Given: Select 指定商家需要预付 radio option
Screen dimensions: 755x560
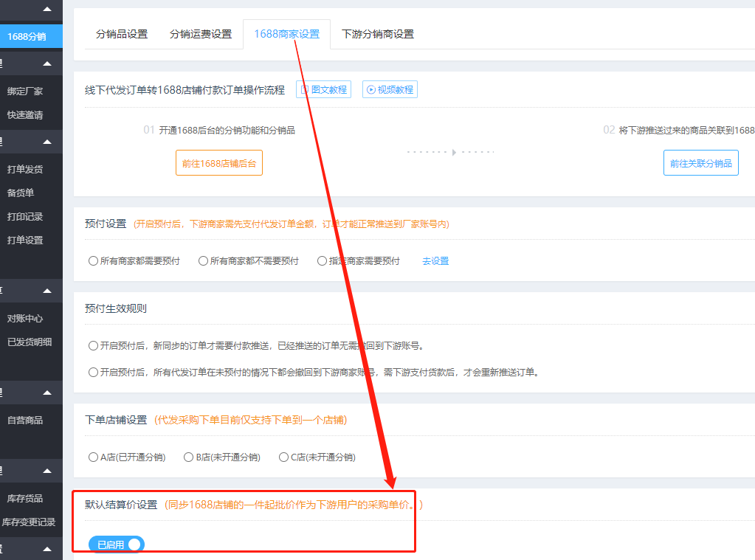Looking at the screenshot, I should tap(322, 261).
